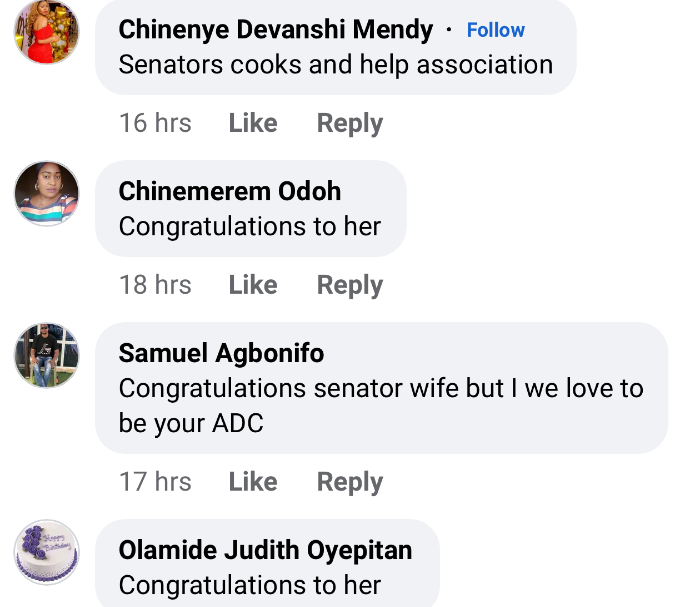Reply to Chinemerem Odoh's comment
Image resolution: width=689 pixels, height=607 pixels.
tap(350, 285)
